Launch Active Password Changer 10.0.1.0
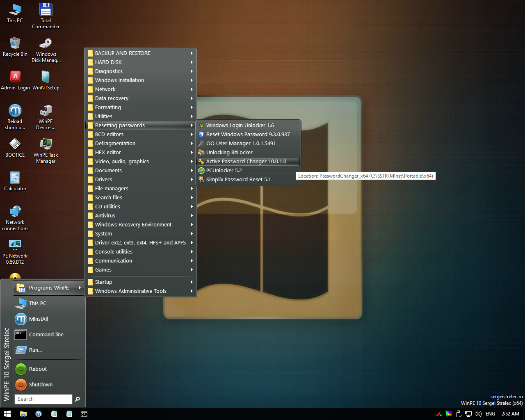This screenshot has height=420, width=525. point(248,161)
